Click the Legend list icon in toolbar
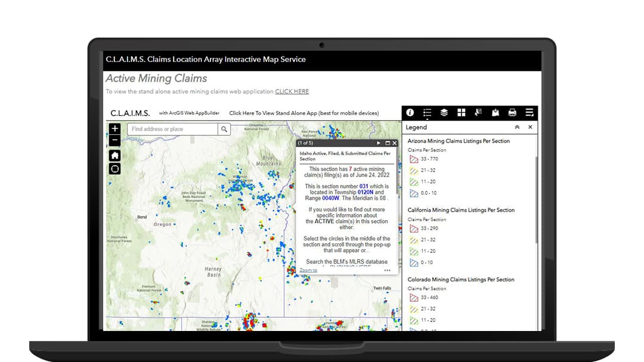The height and width of the screenshot is (362, 644). (x=427, y=113)
